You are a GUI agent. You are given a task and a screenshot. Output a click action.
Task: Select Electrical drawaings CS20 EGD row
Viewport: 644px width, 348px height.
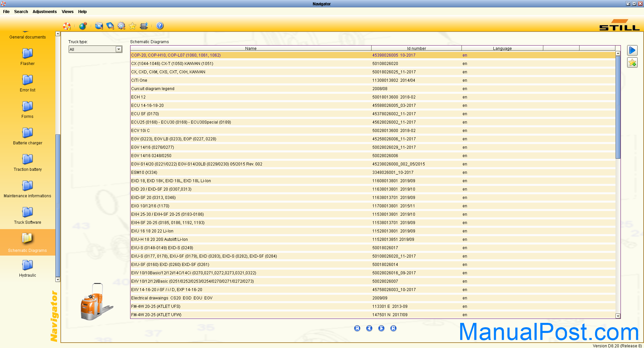(x=373, y=298)
